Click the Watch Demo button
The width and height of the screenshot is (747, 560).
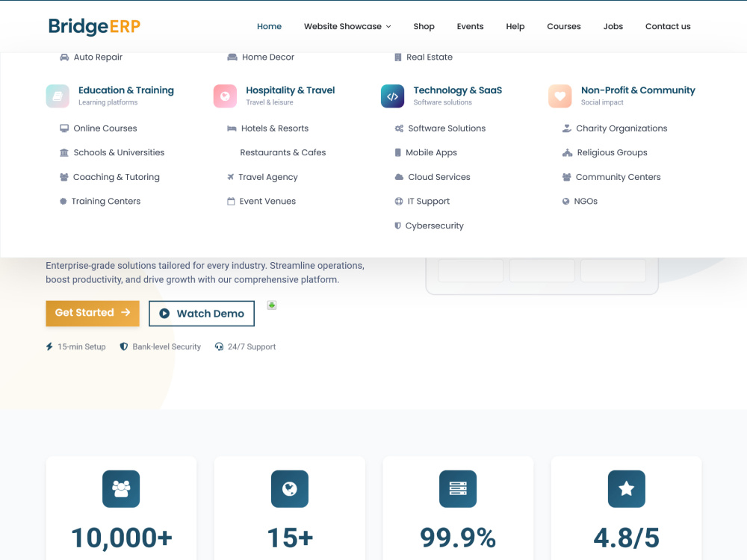202,314
